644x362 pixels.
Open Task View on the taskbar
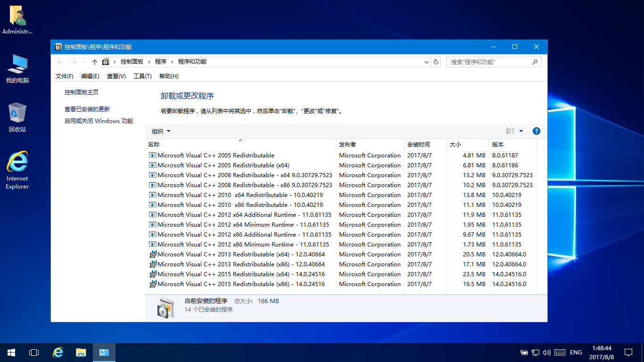point(34,352)
